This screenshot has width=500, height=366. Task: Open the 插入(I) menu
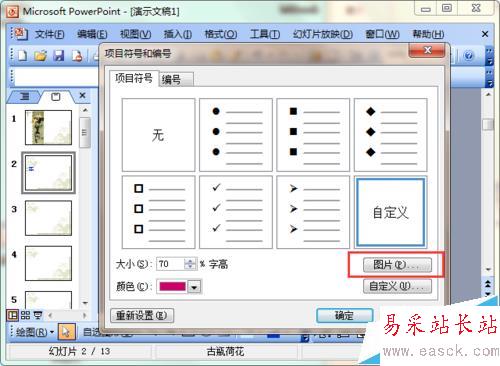pos(178,34)
